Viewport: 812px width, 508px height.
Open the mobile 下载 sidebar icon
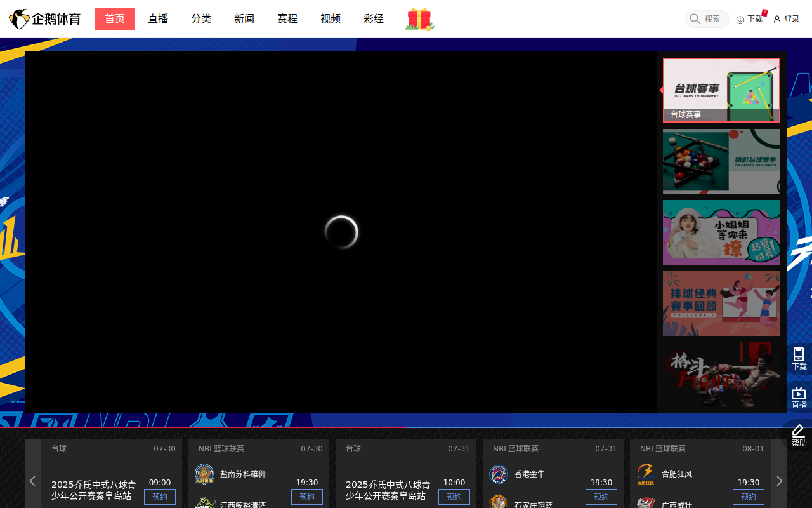pyautogui.click(x=799, y=354)
